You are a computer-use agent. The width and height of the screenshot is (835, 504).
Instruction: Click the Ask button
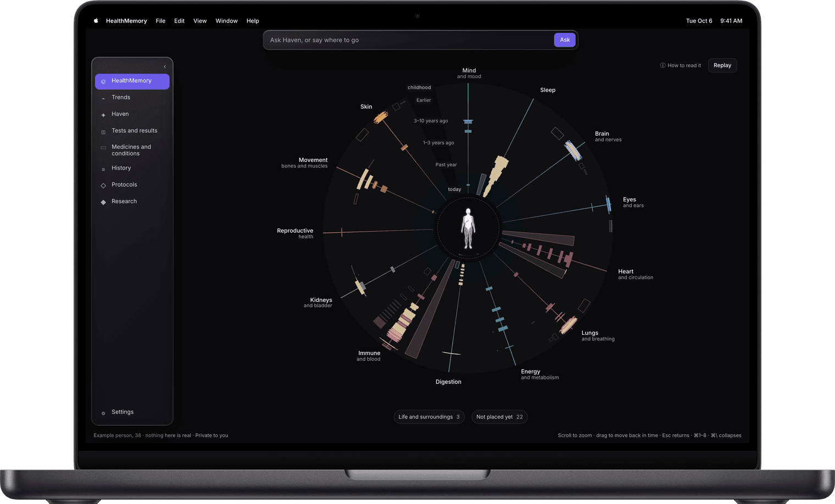tap(565, 40)
